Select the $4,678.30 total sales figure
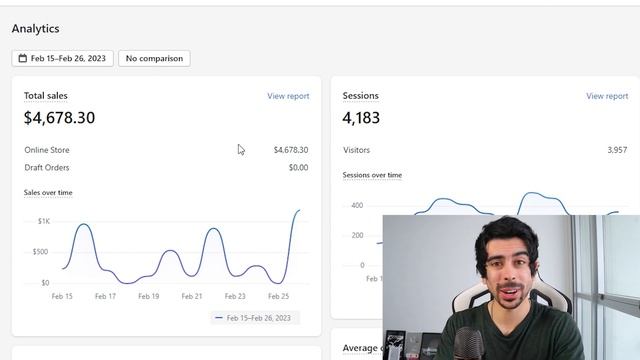 (59, 118)
